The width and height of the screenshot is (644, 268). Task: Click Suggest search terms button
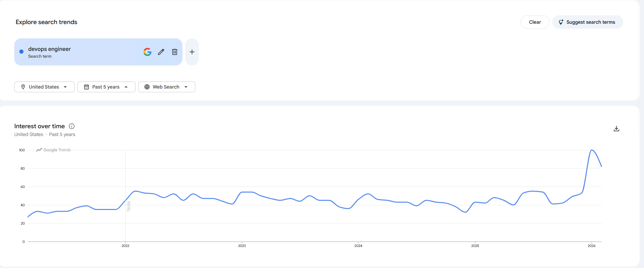pos(588,22)
